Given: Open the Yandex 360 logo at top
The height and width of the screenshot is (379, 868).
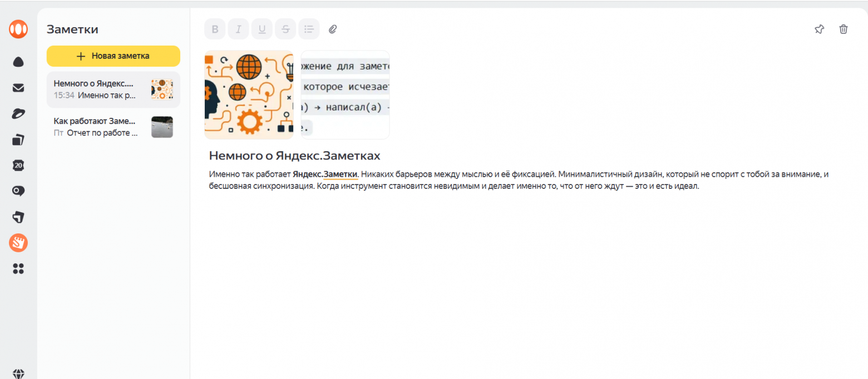Looking at the screenshot, I should [x=18, y=29].
